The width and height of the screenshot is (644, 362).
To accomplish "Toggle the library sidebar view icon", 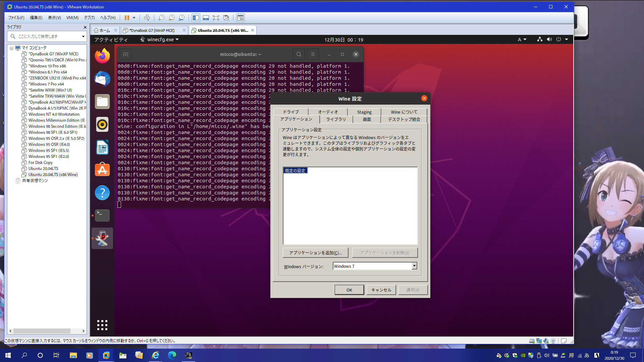I will [x=196, y=18].
